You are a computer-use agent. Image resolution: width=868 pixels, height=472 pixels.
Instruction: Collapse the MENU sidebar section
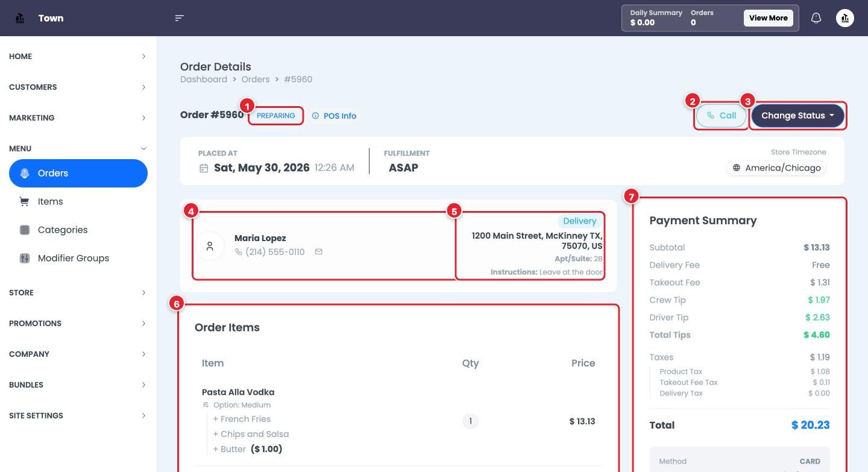(x=78, y=148)
